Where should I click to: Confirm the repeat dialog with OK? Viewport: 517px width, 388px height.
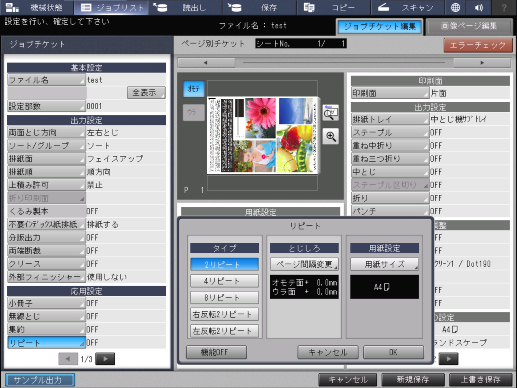(393, 352)
